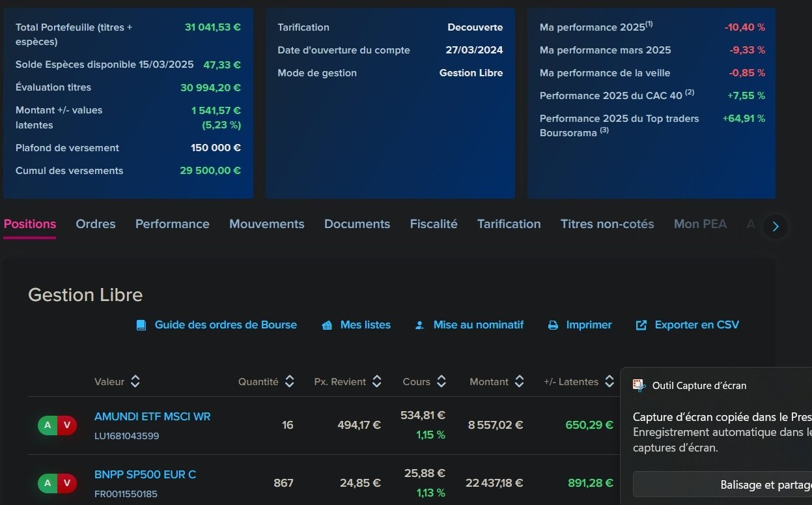
Task: Sell BNPP SP500 EUR C with V button
Action: (x=67, y=483)
